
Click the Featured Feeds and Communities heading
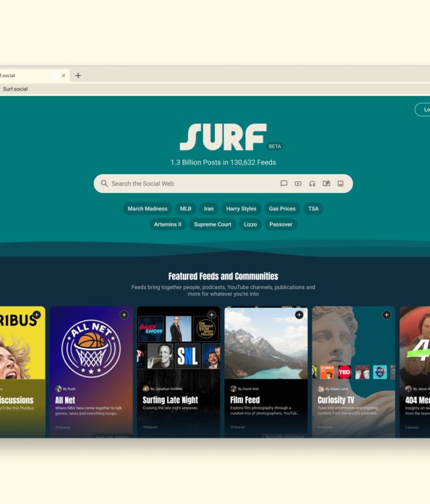click(x=223, y=276)
